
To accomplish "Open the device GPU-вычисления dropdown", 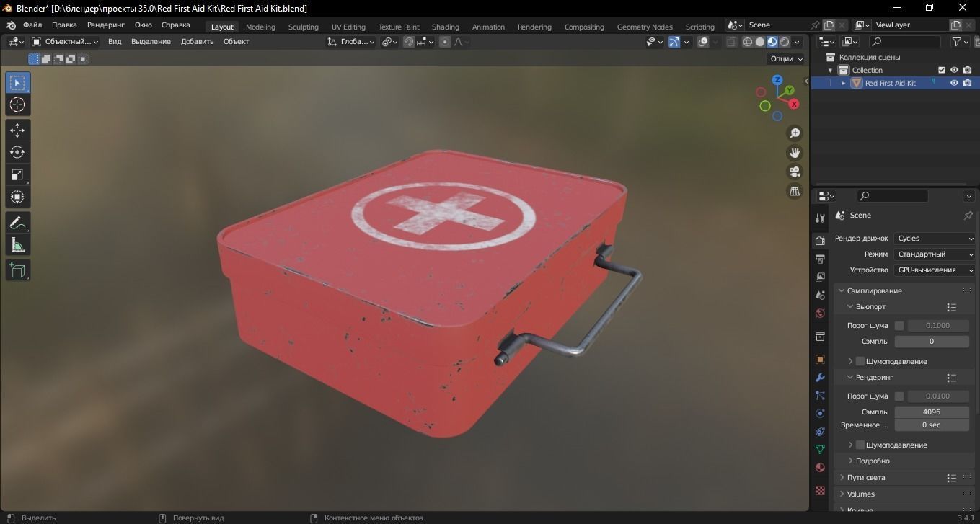I will (935, 270).
